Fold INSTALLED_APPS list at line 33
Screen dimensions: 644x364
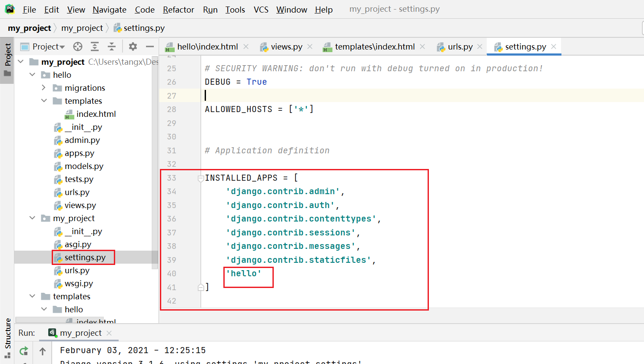tap(201, 178)
